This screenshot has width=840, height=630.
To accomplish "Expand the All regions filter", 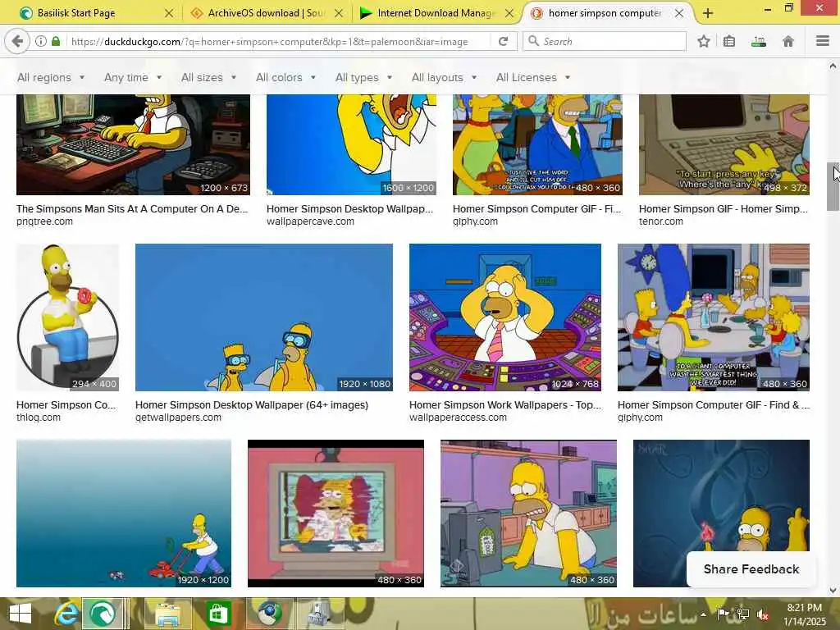I will tap(51, 78).
